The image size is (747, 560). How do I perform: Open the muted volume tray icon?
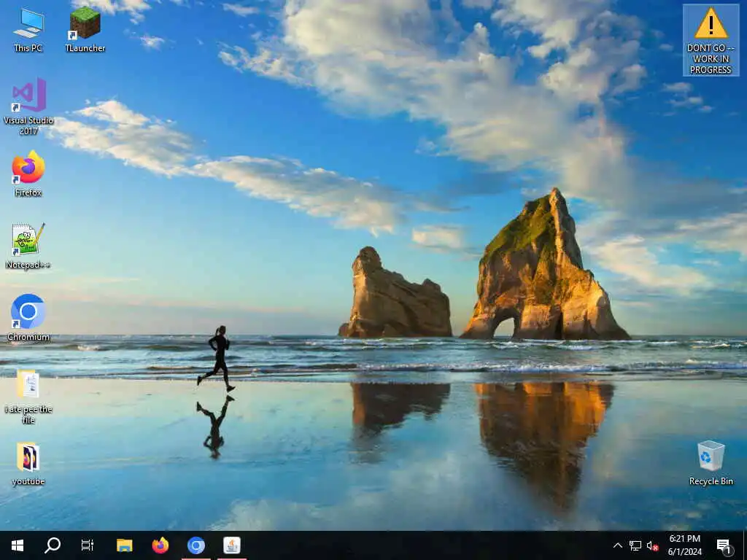click(x=652, y=545)
